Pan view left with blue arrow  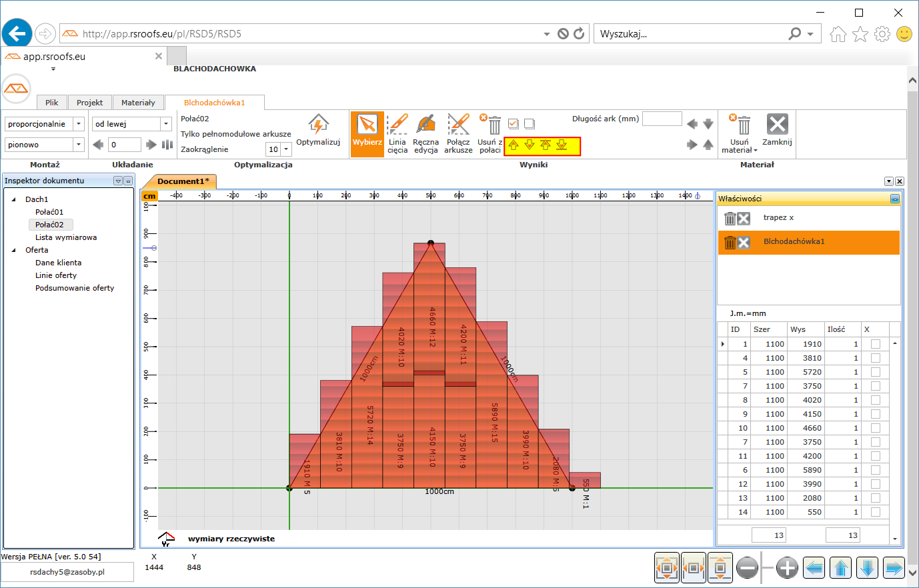(x=814, y=568)
